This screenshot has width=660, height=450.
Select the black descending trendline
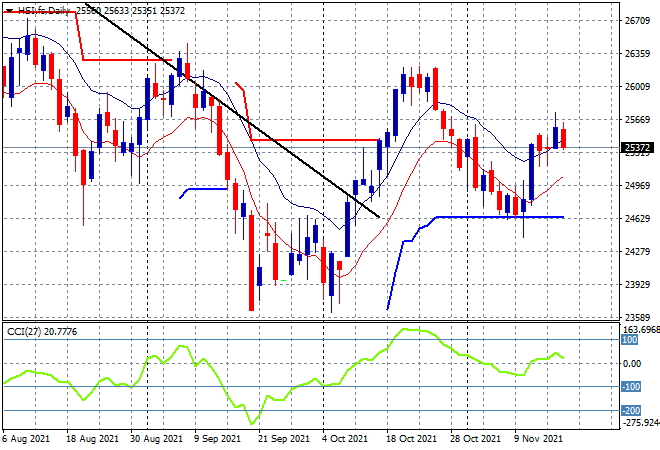click(x=233, y=110)
